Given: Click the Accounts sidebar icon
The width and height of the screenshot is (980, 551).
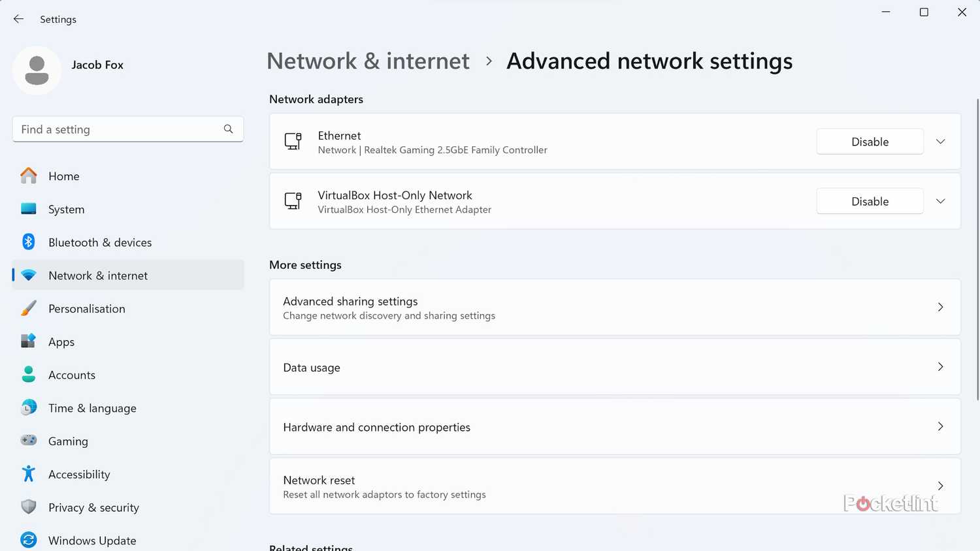Looking at the screenshot, I should click(29, 375).
